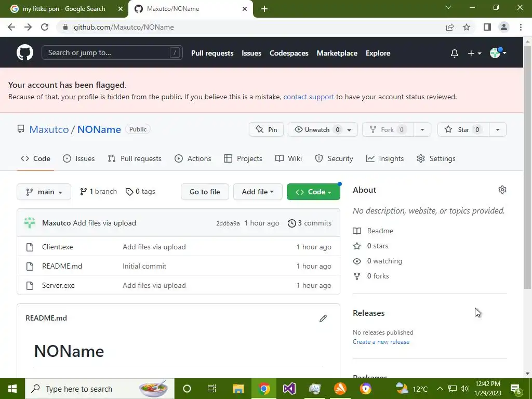Open Marketplace in top navigation
The image size is (532, 399).
(337, 54)
